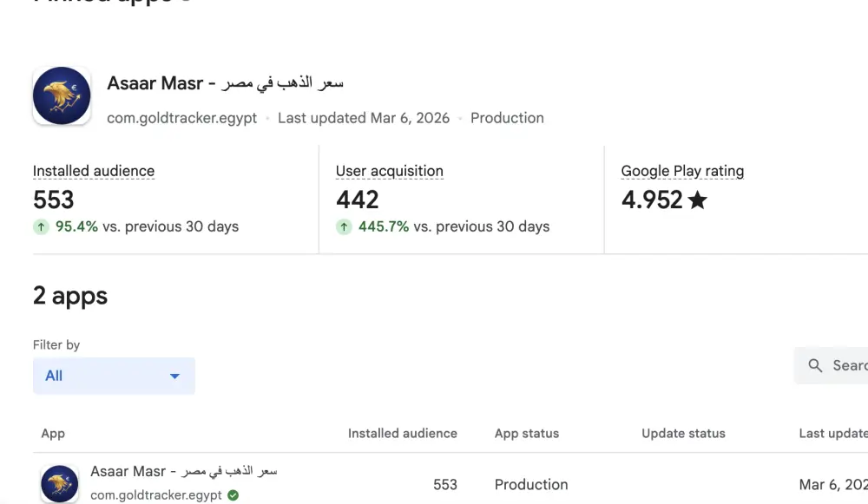Sort by the Update status column header
The height and width of the screenshot is (504, 868).
pos(683,434)
